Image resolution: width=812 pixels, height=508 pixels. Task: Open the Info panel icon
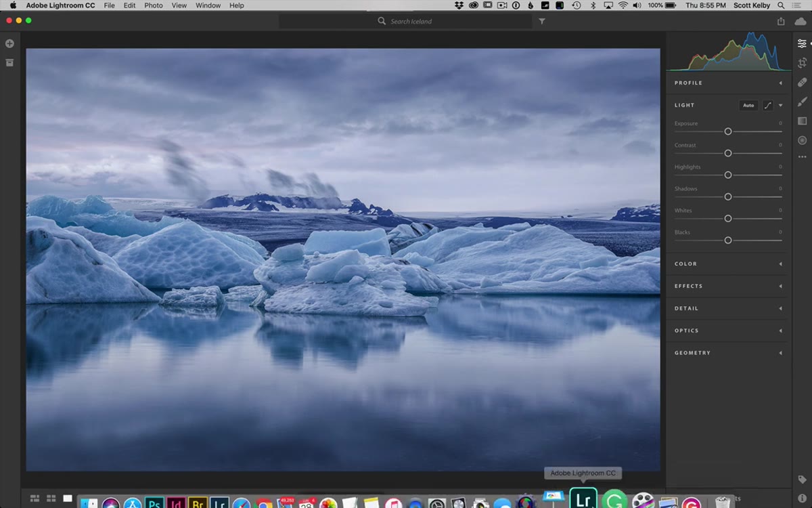[x=802, y=499]
